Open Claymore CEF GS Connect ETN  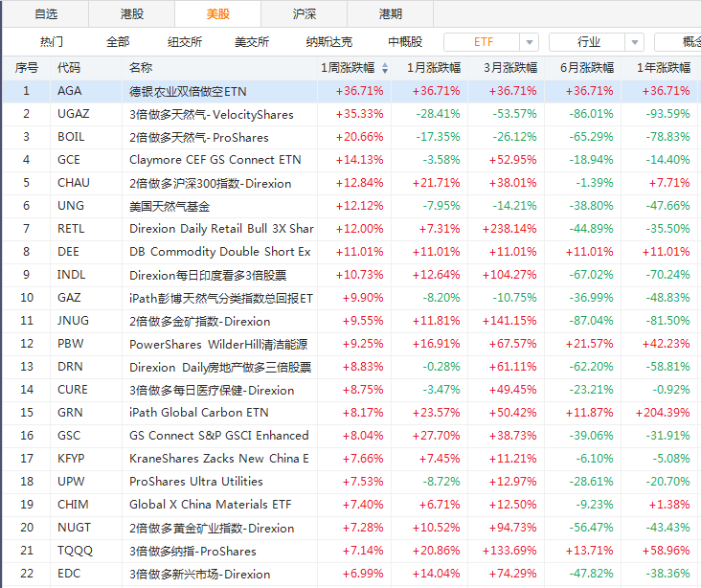[x=215, y=160]
